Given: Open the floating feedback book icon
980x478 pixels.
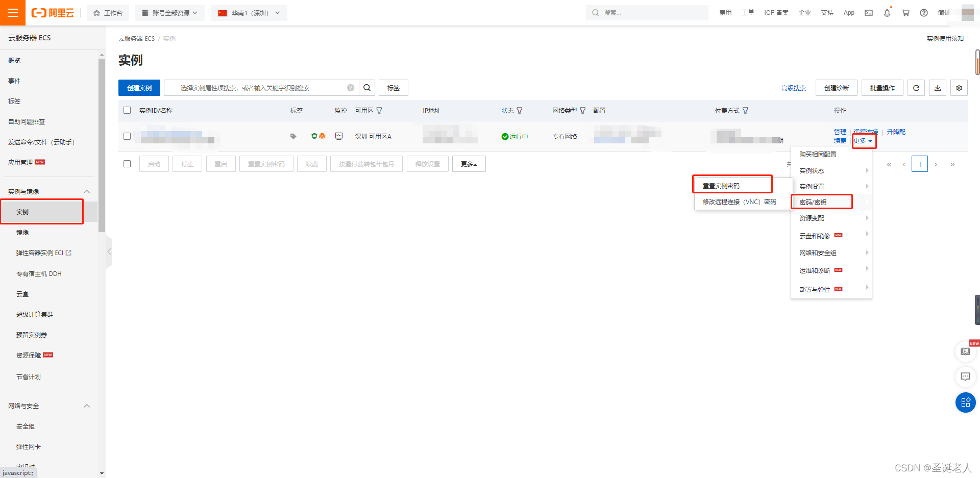Looking at the screenshot, I should click(x=965, y=351).
